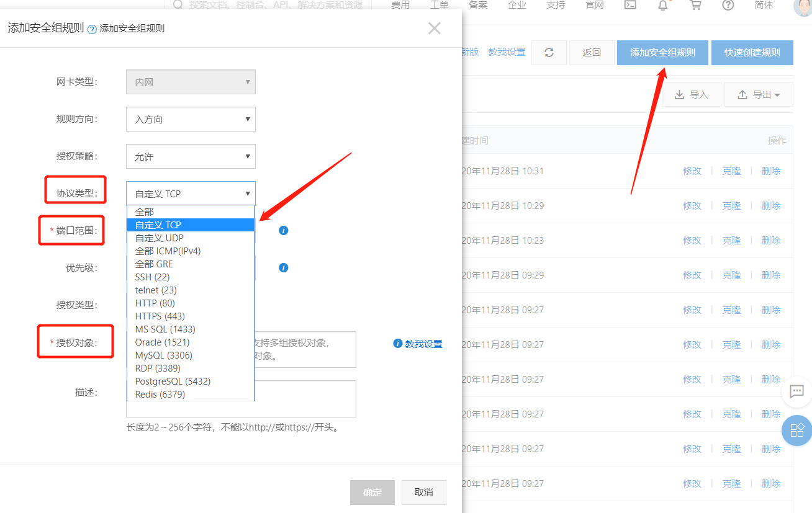Pick PostgreSQL (5432) from the list
The image size is (812, 513).
point(191,381)
